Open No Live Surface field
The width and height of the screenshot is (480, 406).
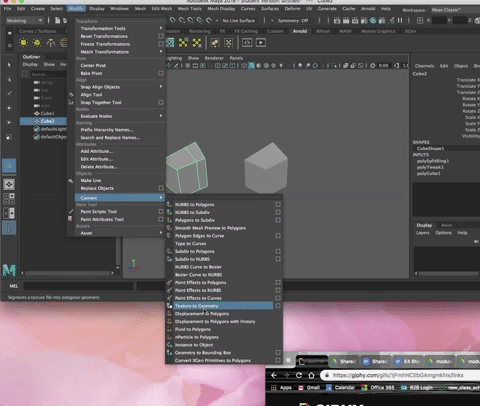[239, 21]
